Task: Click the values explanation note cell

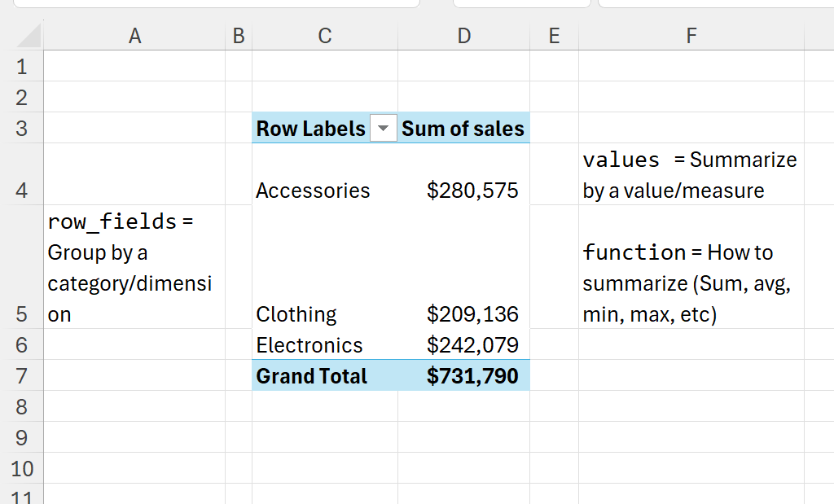Action: (690, 175)
